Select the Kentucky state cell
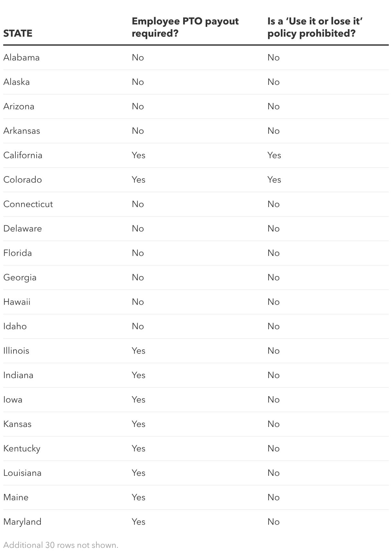This screenshot has width=392, height=553. (x=22, y=449)
